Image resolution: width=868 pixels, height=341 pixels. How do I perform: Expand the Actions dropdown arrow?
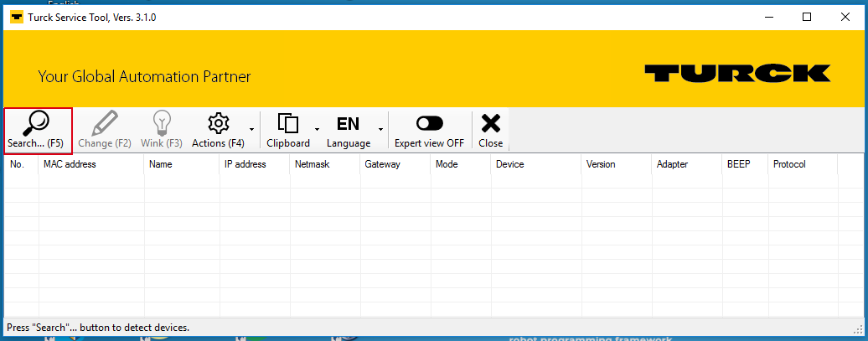tap(252, 130)
